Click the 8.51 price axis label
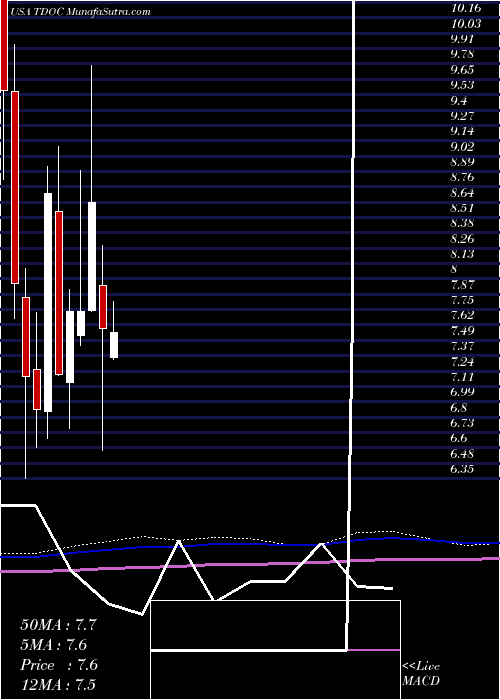 462,208
